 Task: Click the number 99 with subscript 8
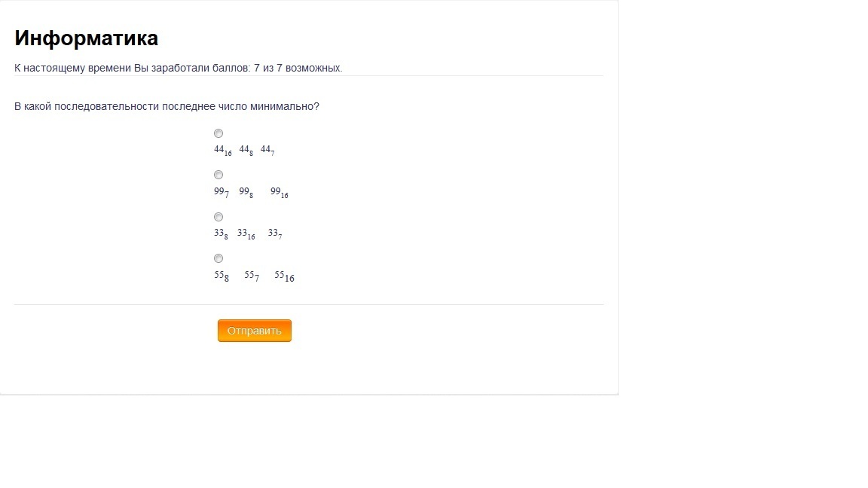(246, 193)
